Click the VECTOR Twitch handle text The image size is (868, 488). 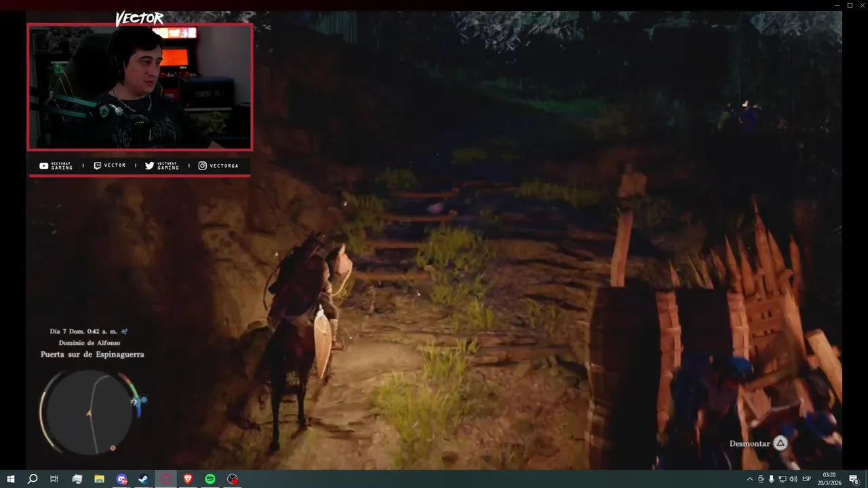point(115,165)
